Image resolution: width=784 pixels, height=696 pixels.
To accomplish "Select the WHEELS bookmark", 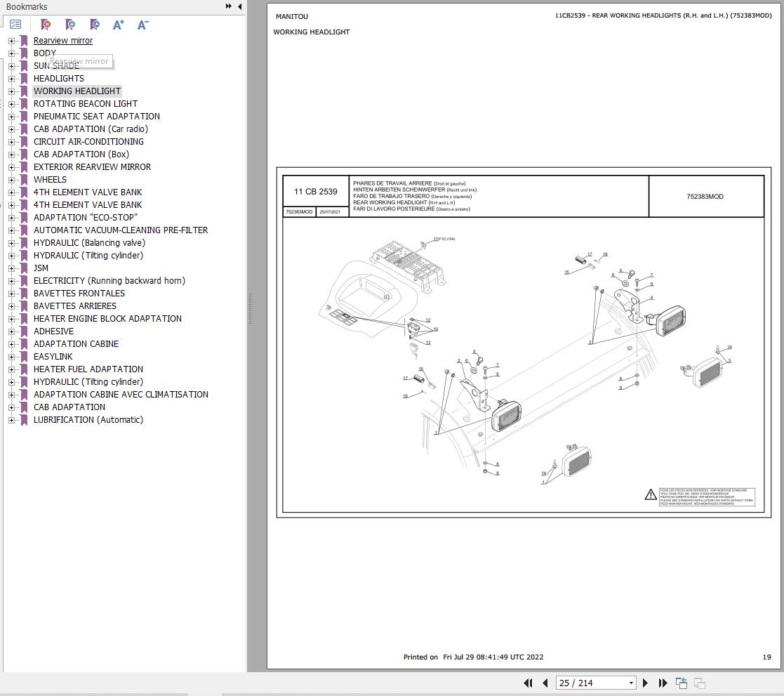I will 50,180.
